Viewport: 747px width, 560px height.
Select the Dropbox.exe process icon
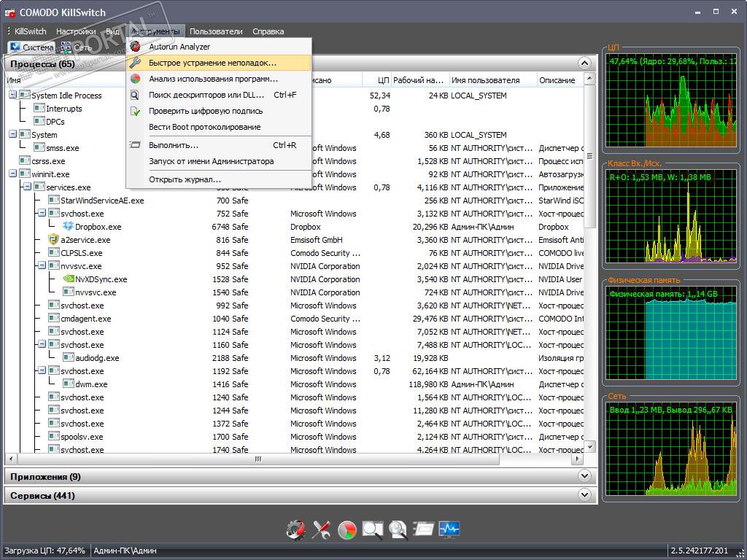pyautogui.click(x=68, y=227)
